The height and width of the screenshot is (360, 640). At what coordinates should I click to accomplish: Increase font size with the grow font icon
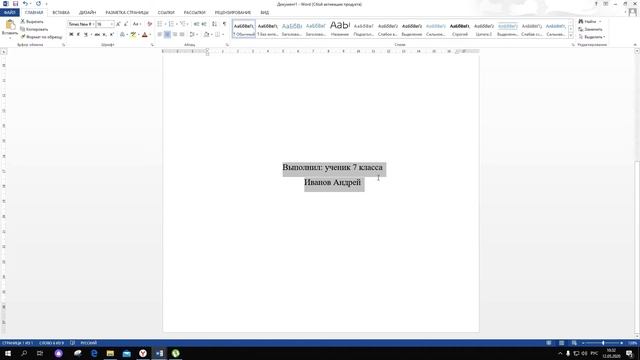[x=118, y=24]
